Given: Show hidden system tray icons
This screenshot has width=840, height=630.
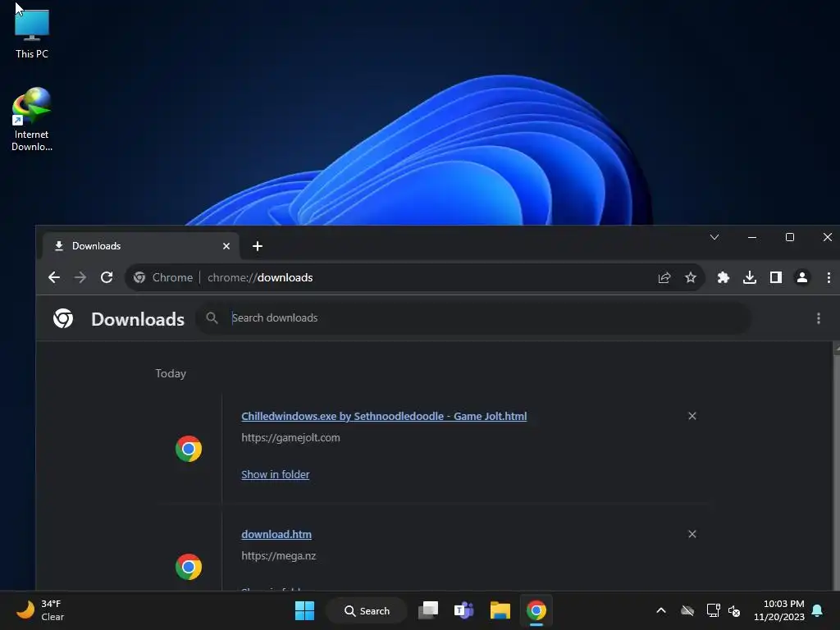Looking at the screenshot, I should (x=661, y=610).
